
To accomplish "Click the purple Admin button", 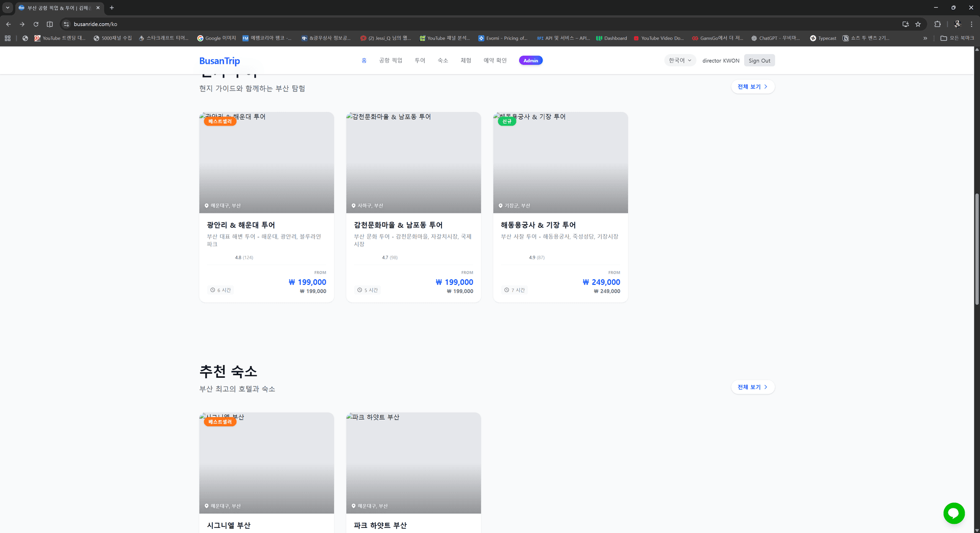I will tap(530, 60).
